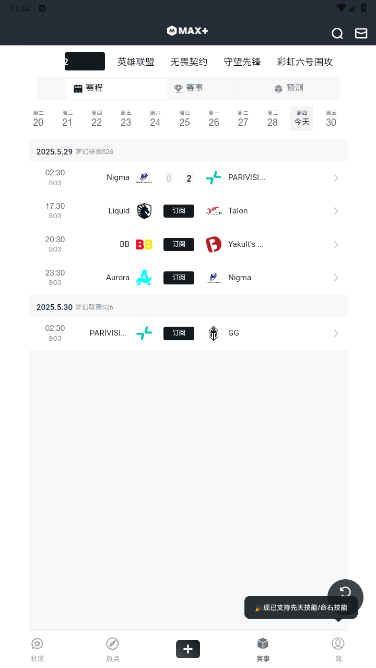Subscribe to Liquid vs Talon match

click(179, 211)
